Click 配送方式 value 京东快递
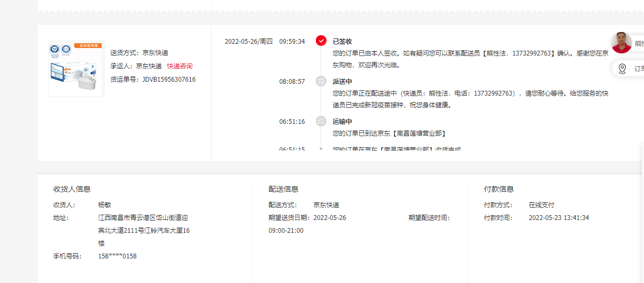The width and height of the screenshot is (644, 283). click(326, 205)
